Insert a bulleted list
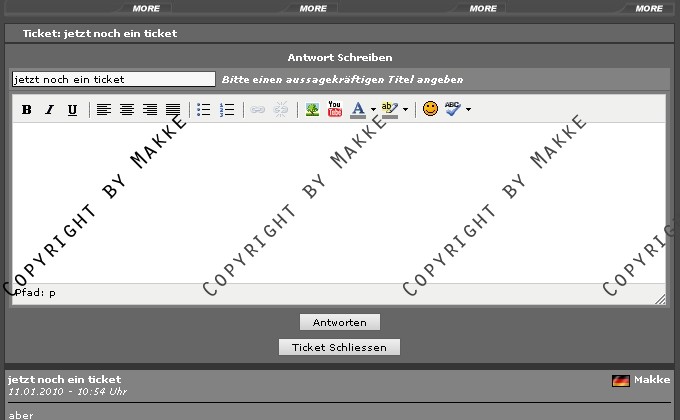The width and height of the screenshot is (680, 420). coord(204,110)
